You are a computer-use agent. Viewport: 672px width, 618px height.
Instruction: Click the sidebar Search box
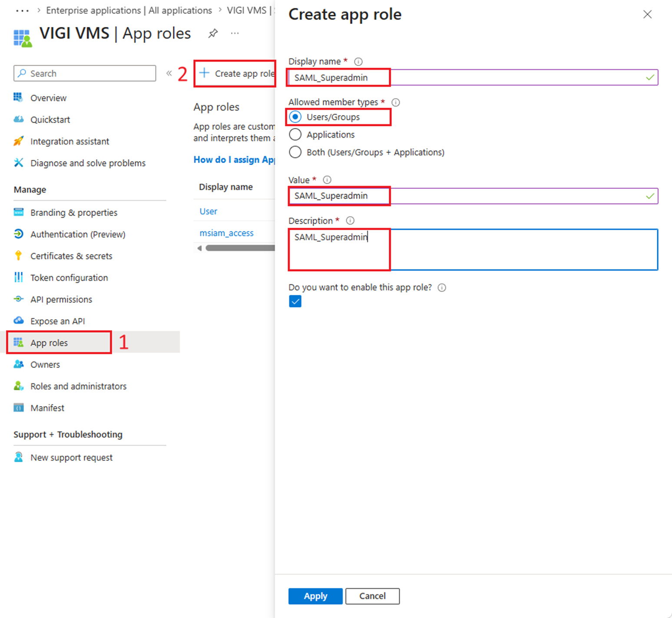point(85,73)
